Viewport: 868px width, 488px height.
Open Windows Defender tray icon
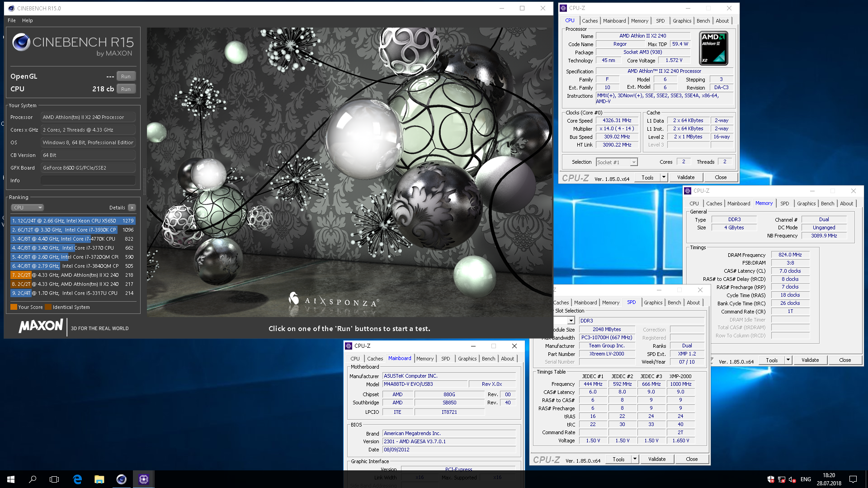click(x=771, y=479)
